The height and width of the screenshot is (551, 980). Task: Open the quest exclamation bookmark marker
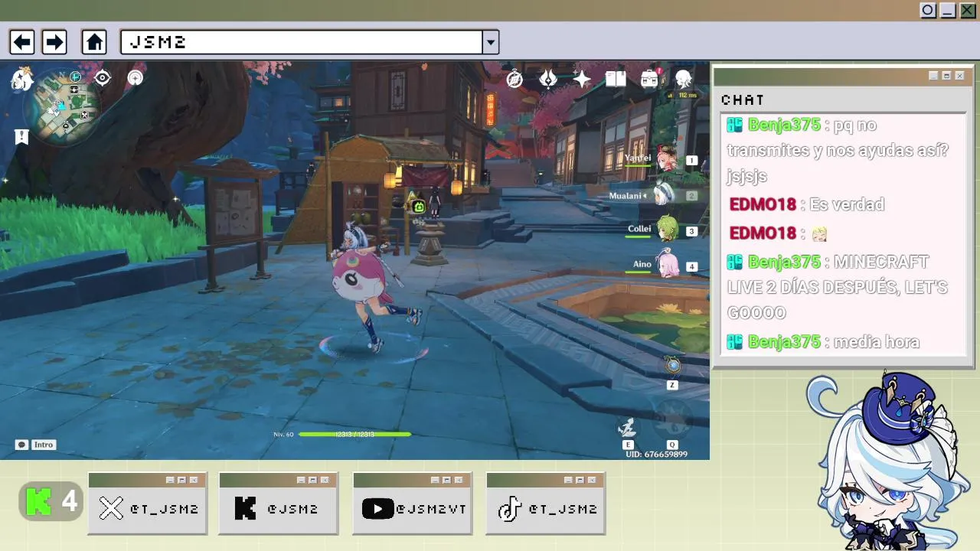(21, 137)
